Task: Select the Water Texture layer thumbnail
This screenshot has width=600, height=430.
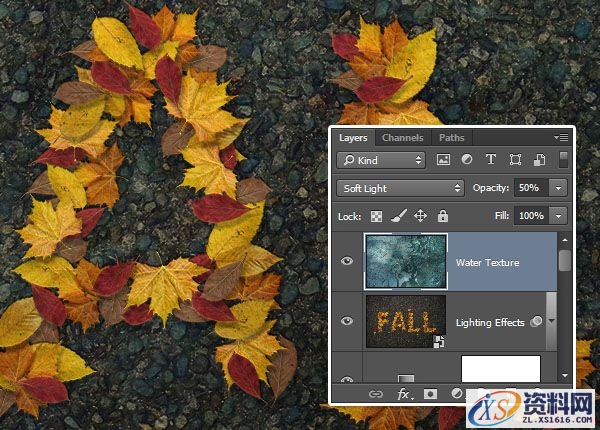Action: [x=406, y=262]
